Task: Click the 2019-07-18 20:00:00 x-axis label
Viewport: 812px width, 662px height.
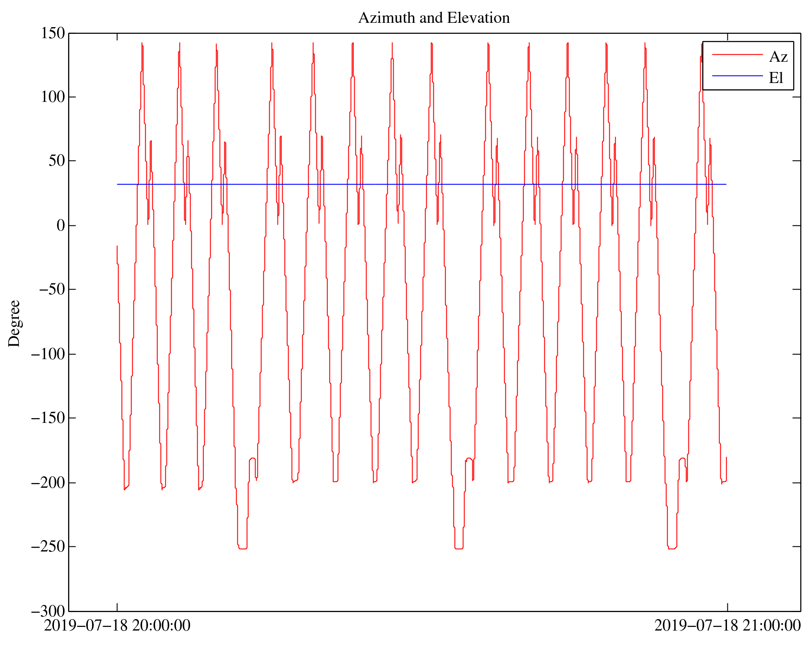Action: pyautogui.click(x=117, y=625)
